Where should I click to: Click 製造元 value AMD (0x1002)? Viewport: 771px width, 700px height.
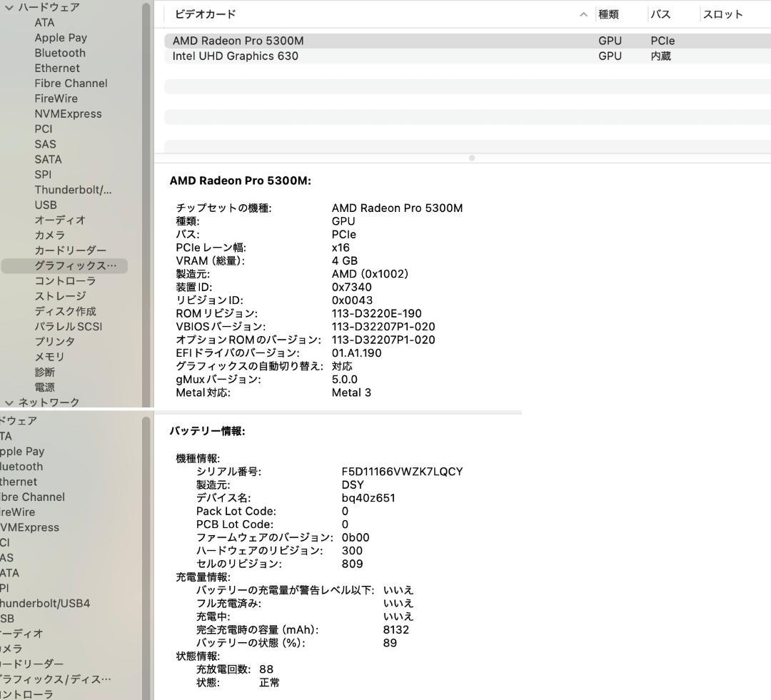point(371,274)
